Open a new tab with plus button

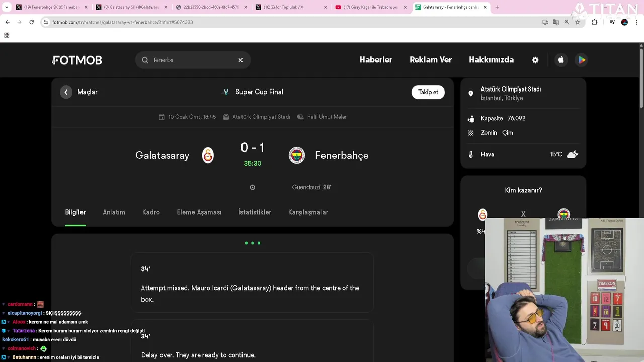497,7
